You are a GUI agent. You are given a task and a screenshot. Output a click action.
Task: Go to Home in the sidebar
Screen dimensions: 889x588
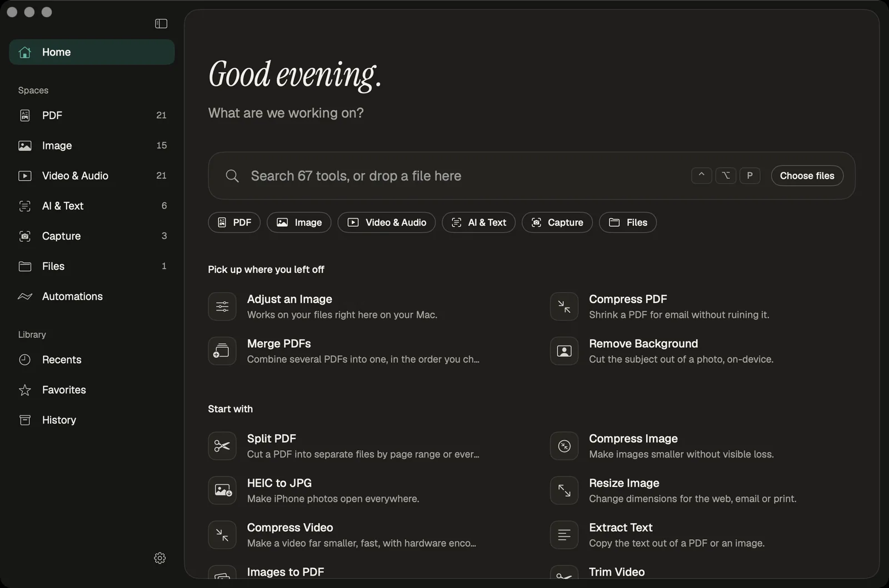[92, 52]
